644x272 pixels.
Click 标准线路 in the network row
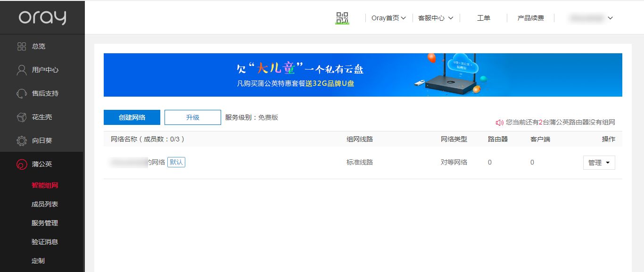360,162
